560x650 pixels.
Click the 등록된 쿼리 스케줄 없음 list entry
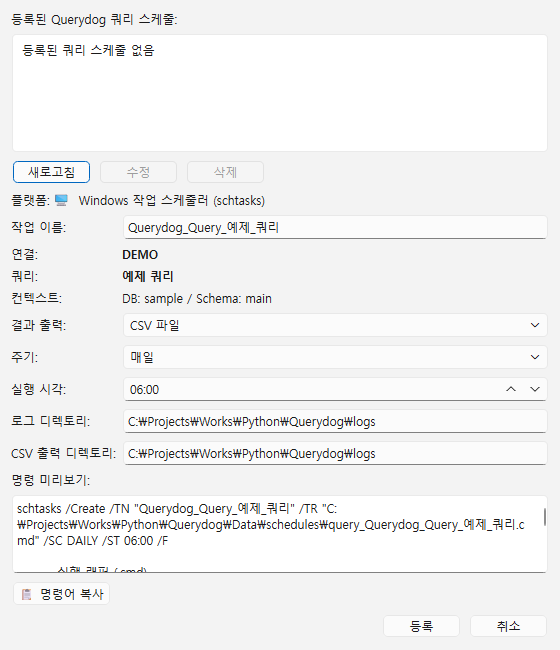click(x=88, y=51)
